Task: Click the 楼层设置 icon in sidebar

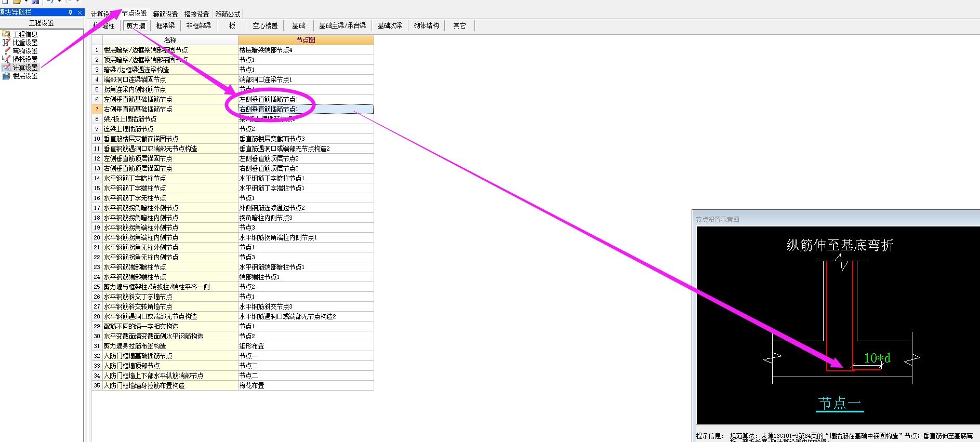Action: tap(6, 76)
